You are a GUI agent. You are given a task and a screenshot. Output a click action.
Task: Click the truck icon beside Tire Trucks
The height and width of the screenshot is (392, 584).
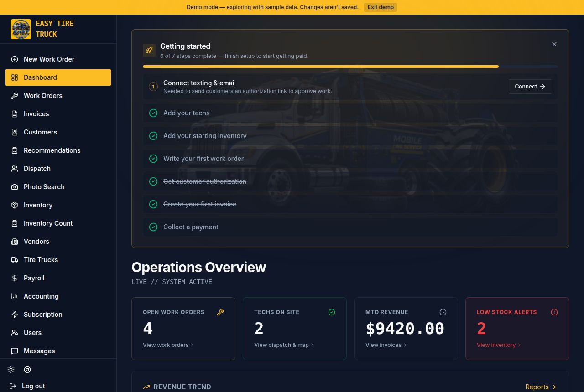[x=15, y=260]
